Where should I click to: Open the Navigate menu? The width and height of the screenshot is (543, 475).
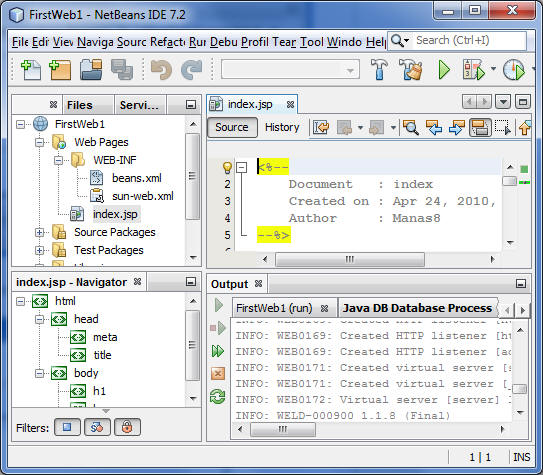coord(95,42)
